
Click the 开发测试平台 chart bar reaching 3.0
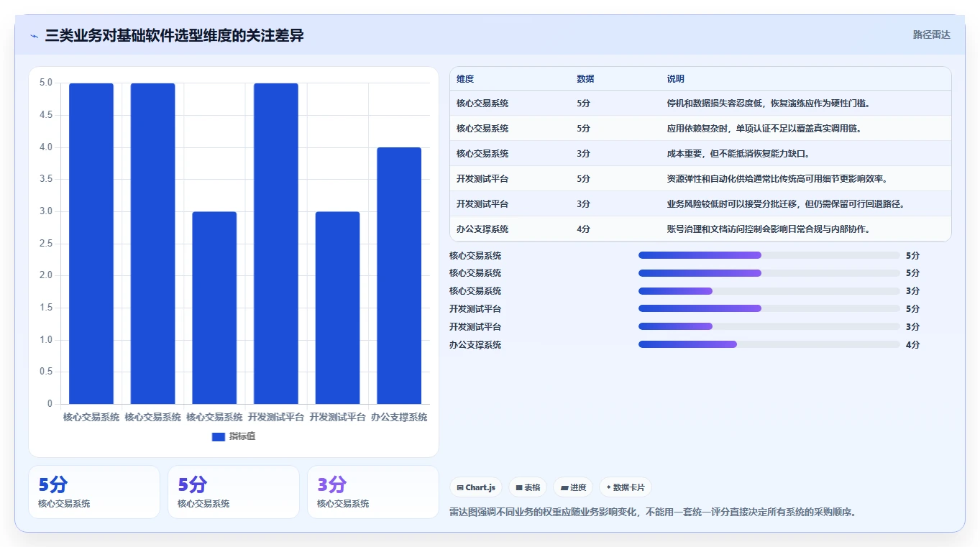[337, 308]
